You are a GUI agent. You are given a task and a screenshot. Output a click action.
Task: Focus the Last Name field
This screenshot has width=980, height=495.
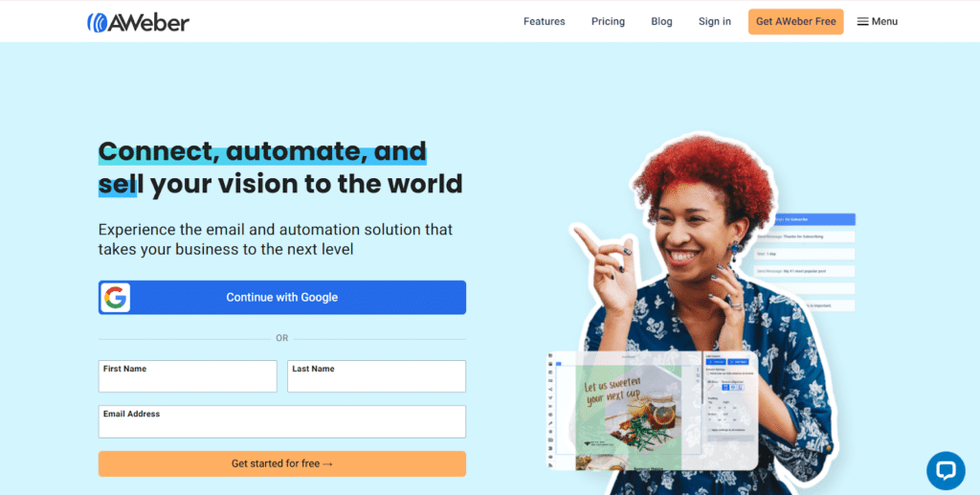pos(376,376)
